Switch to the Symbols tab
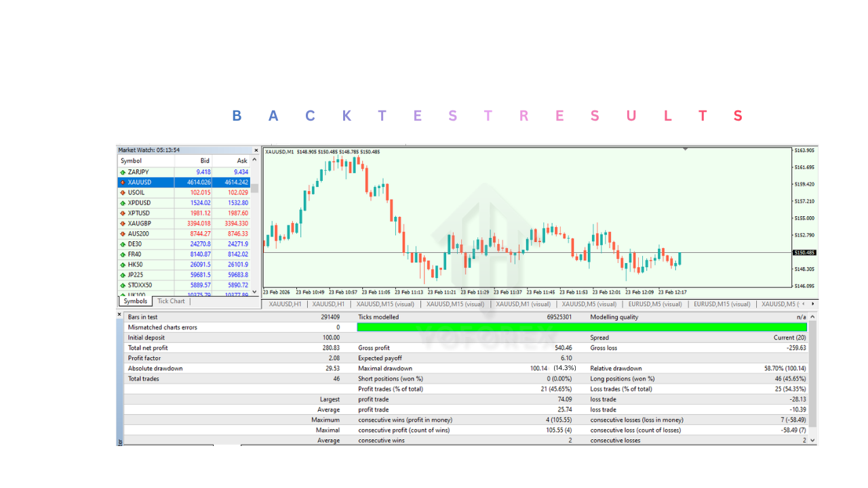Screen dimensions: 868x488 pyautogui.click(x=136, y=302)
